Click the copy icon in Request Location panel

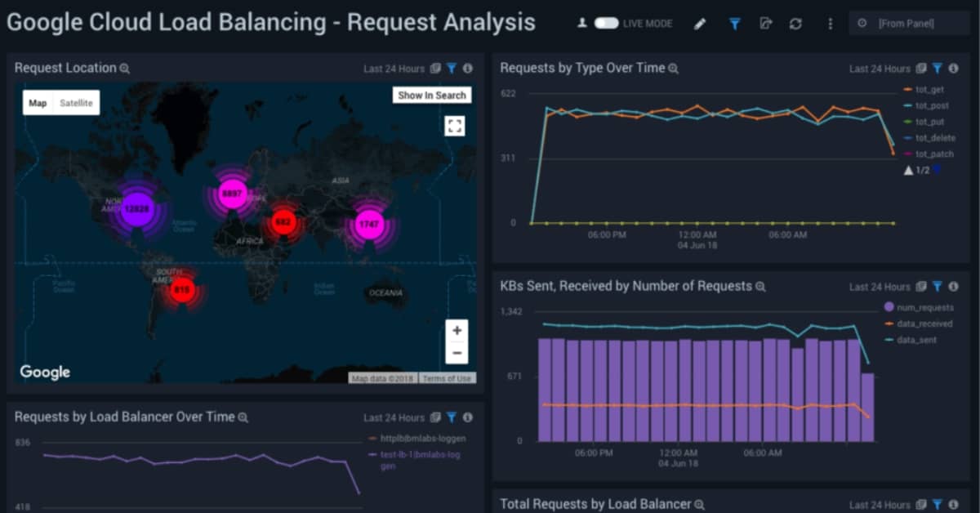[x=436, y=69]
